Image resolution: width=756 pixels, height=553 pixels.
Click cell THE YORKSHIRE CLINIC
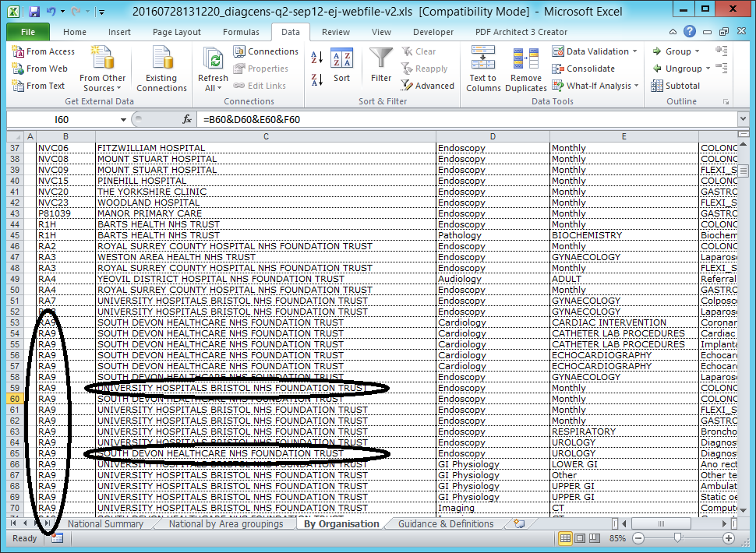pos(266,192)
